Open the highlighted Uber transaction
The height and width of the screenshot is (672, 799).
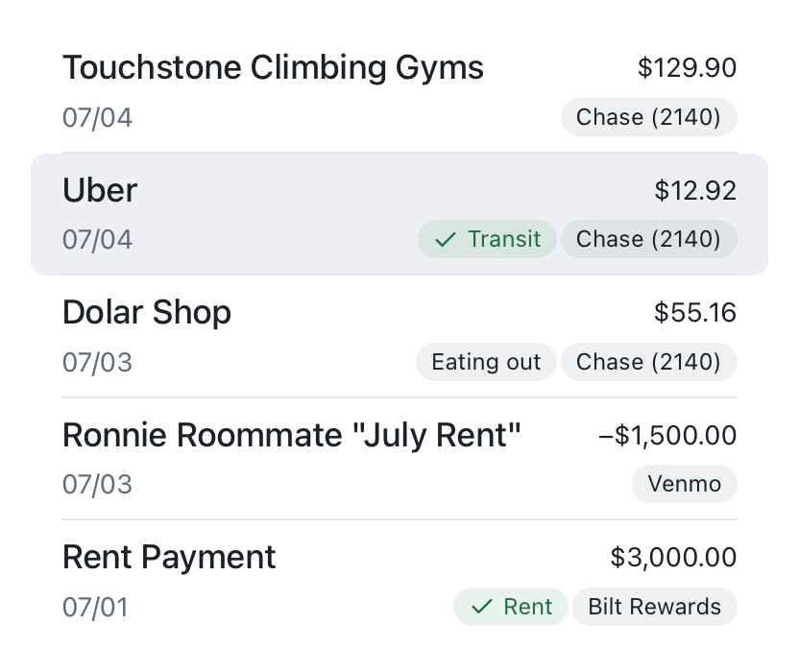click(240, 215)
